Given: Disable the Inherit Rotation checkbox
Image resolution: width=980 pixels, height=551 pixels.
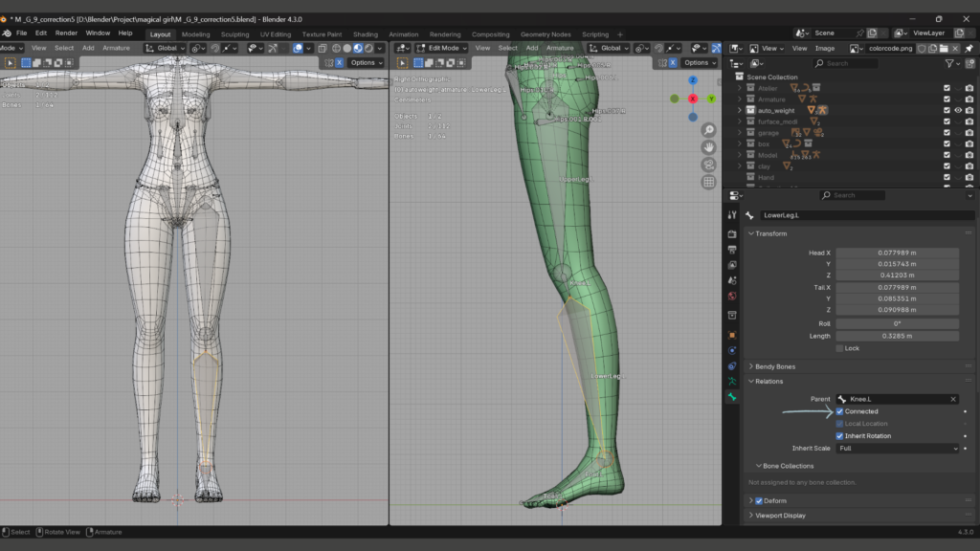Looking at the screenshot, I should 840,436.
